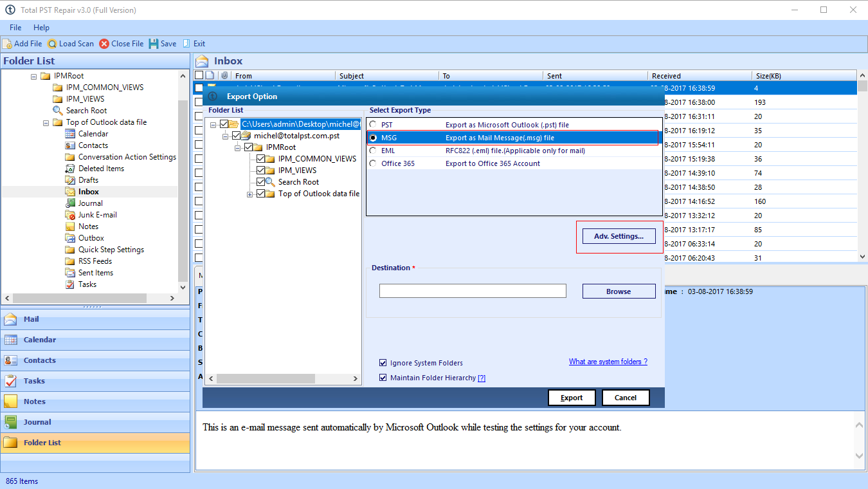Image resolution: width=868 pixels, height=489 pixels.
Task: Collapse C:\Users\admin root node in export tree
Action: (213, 124)
